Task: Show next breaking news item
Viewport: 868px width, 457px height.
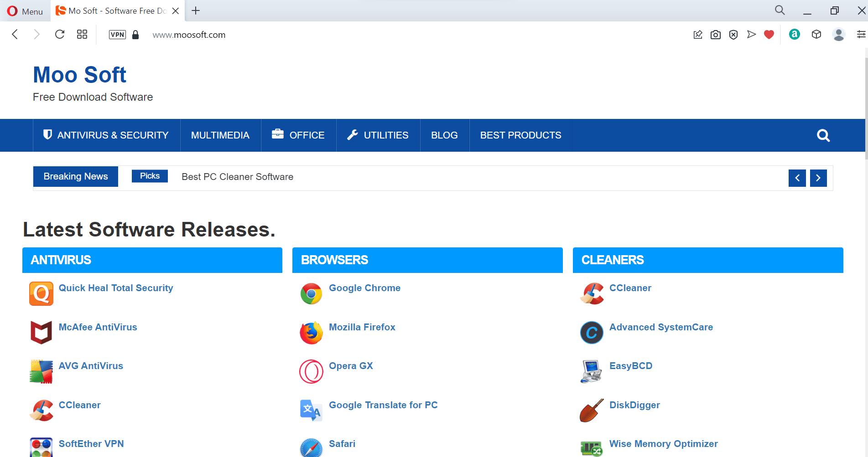Action: (818, 178)
